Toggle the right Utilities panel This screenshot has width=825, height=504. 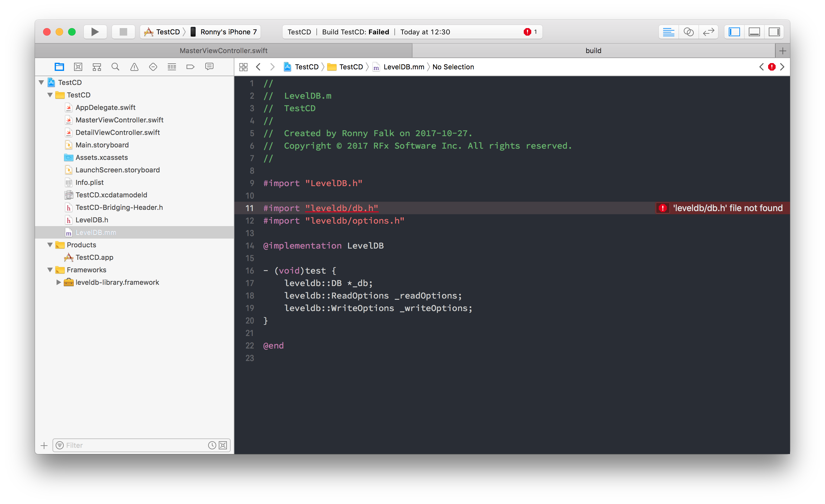coord(774,32)
